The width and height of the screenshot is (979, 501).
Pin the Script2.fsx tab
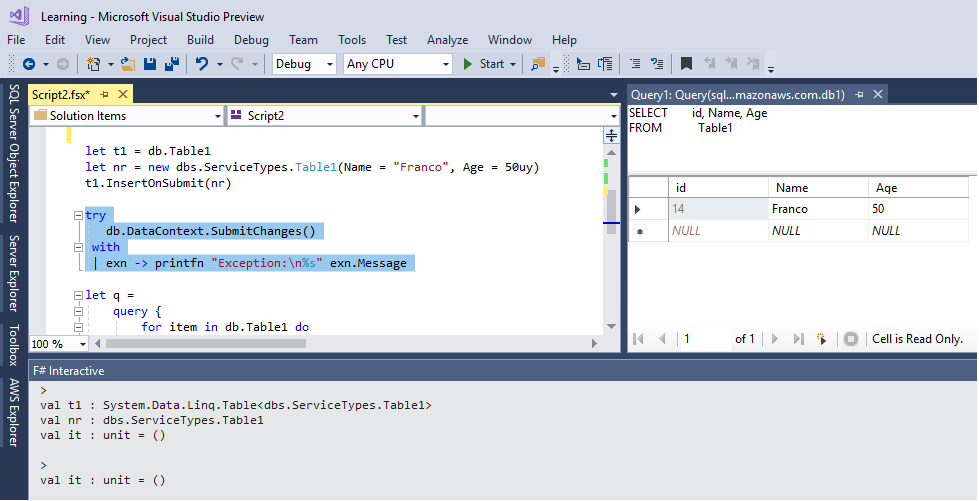[x=104, y=94]
